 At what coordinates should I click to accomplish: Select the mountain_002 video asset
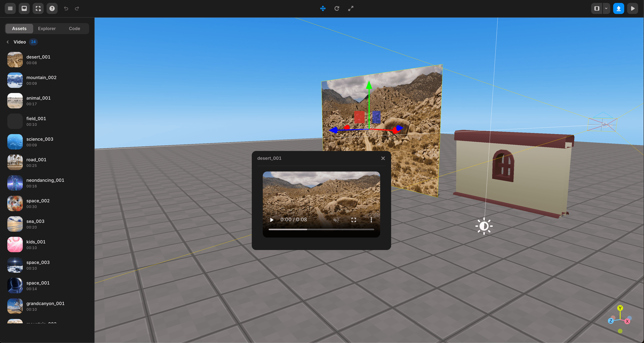47,80
